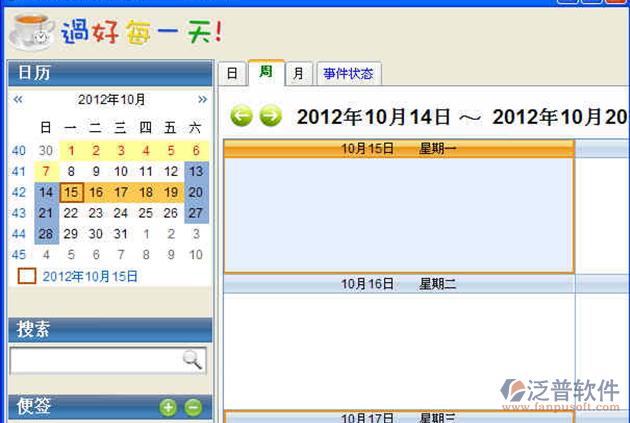630x423 pixels.
Task: Go to next month in mini calendar
Action: point(203,99)
